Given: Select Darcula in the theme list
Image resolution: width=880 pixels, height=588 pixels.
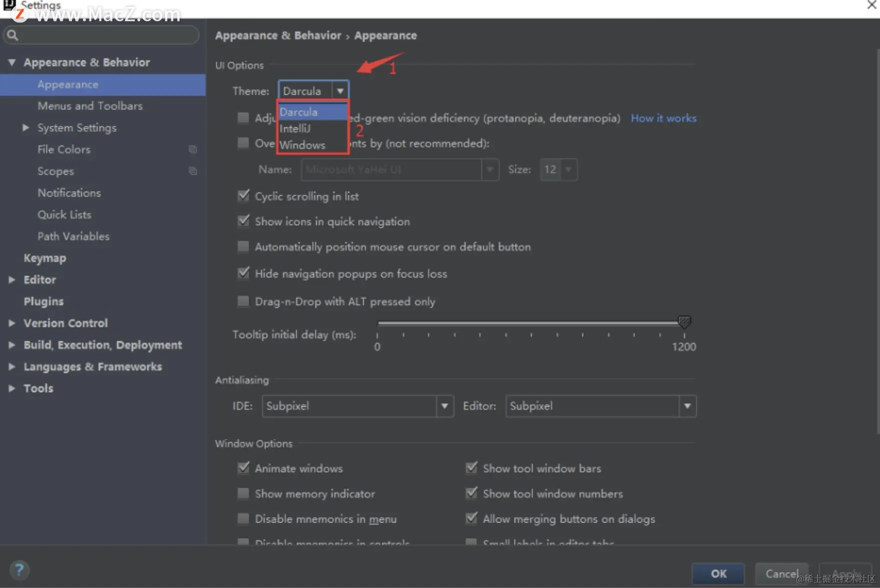Looking at the screenshot, I should pyautogui.click(x=313, y=112).
